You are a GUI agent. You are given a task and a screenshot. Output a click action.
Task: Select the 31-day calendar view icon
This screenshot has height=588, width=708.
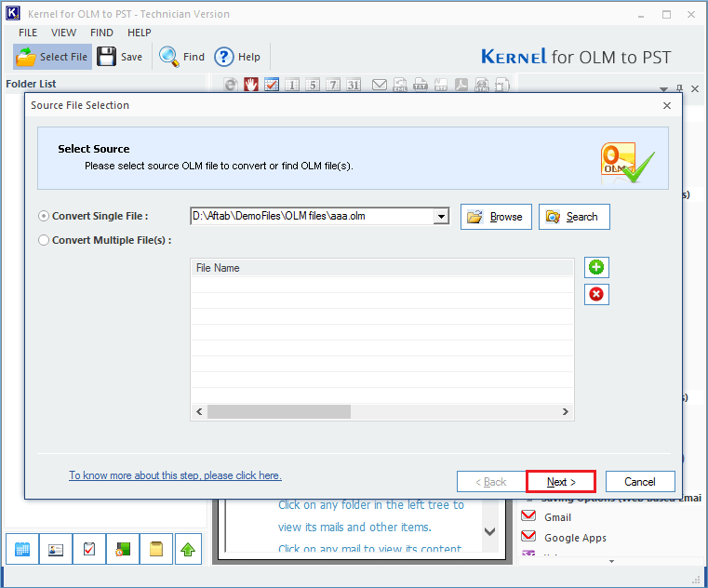tap(354, 85)
